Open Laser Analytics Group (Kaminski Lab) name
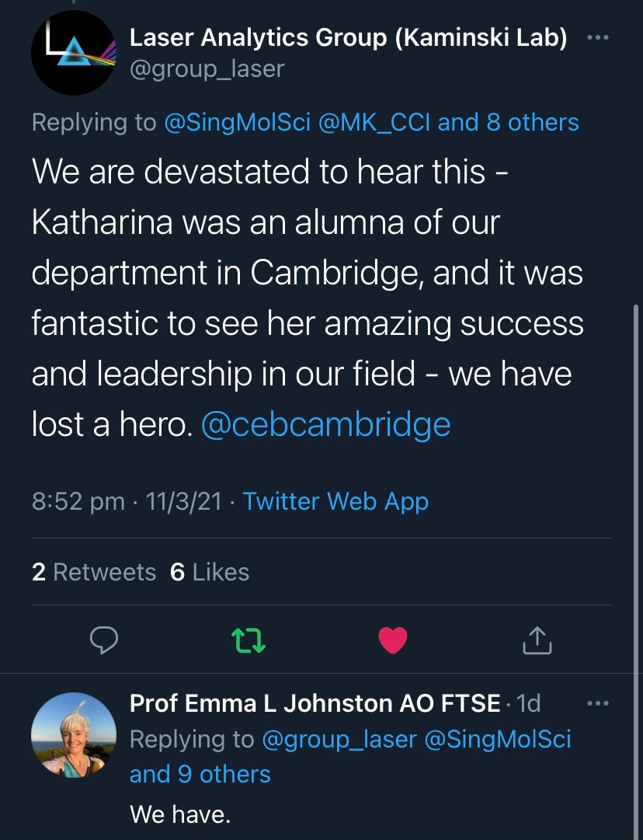The width and height of the screenshot is (643, 840). tap(348, 37)
